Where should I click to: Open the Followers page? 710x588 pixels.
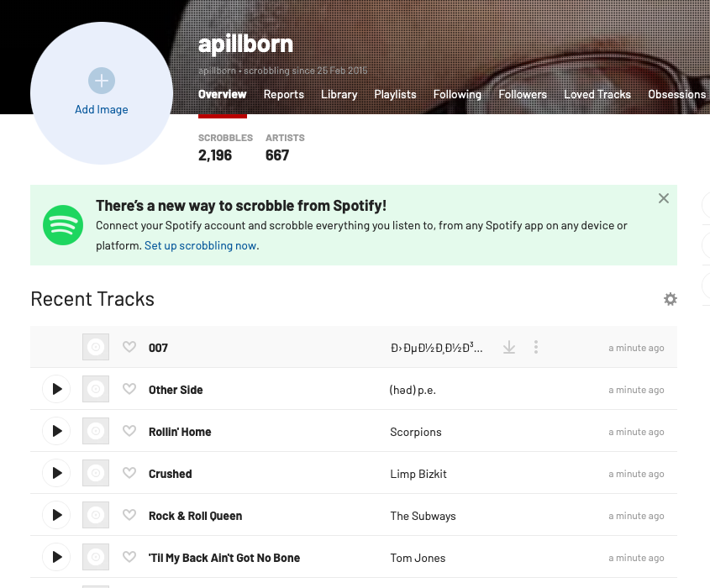pyautogui.click(x=523, y=94)
